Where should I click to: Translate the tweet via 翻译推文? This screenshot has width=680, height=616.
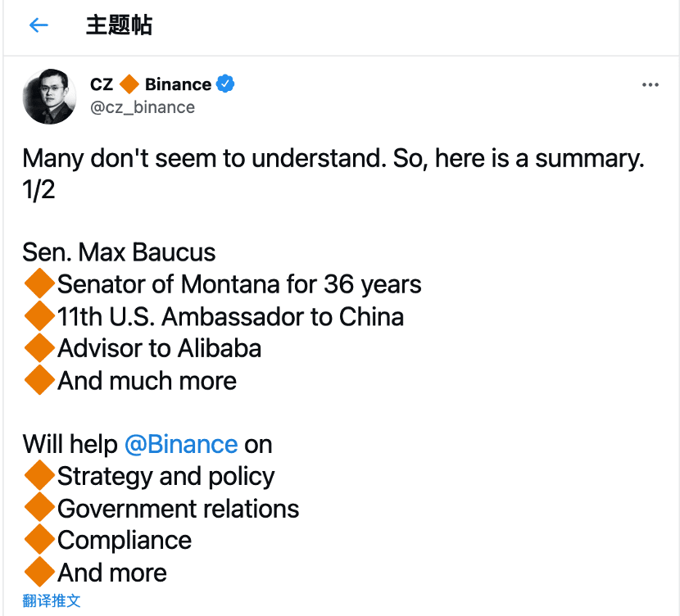coord(52,600)
